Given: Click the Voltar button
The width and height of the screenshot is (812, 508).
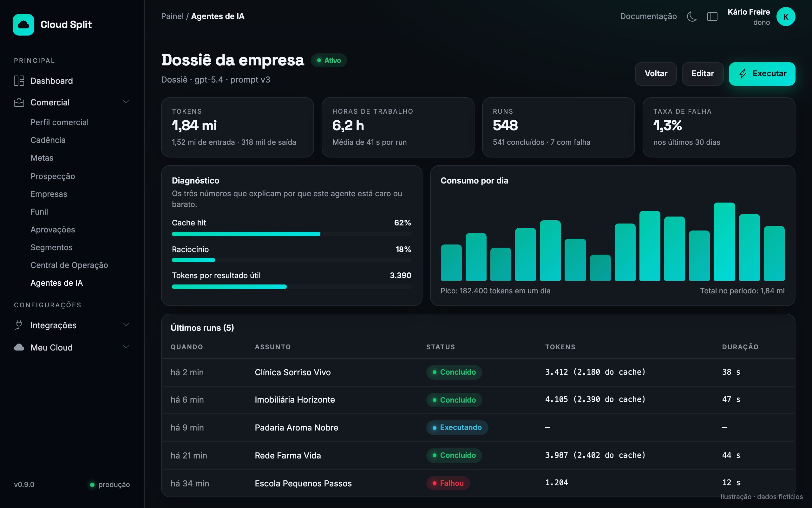Looking at the screenshot, I should click(x=656, y=74).
